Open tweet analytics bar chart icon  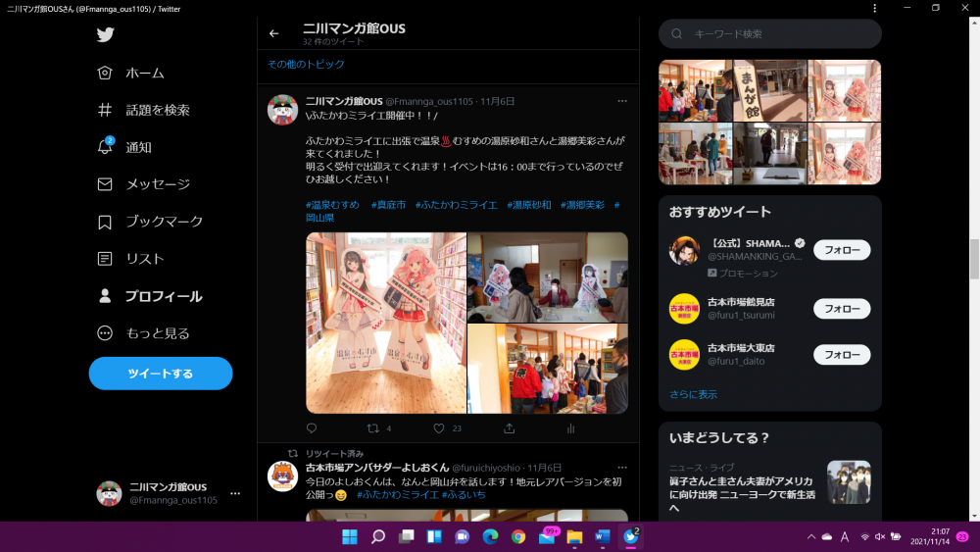(570, 428)
